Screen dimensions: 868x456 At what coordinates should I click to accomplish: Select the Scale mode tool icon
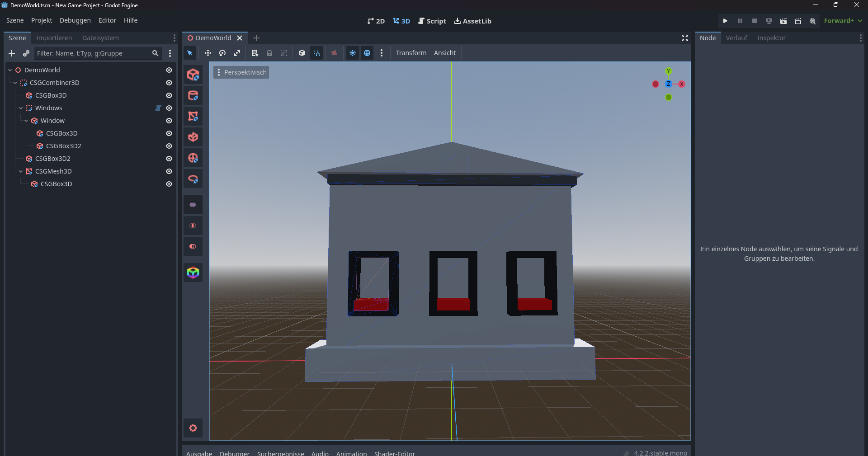(236, 53)
